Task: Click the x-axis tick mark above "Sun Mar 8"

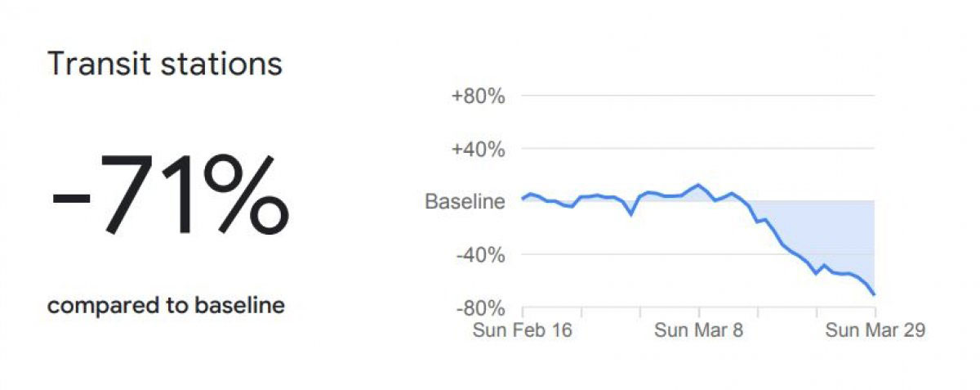Action: point(699,312)
